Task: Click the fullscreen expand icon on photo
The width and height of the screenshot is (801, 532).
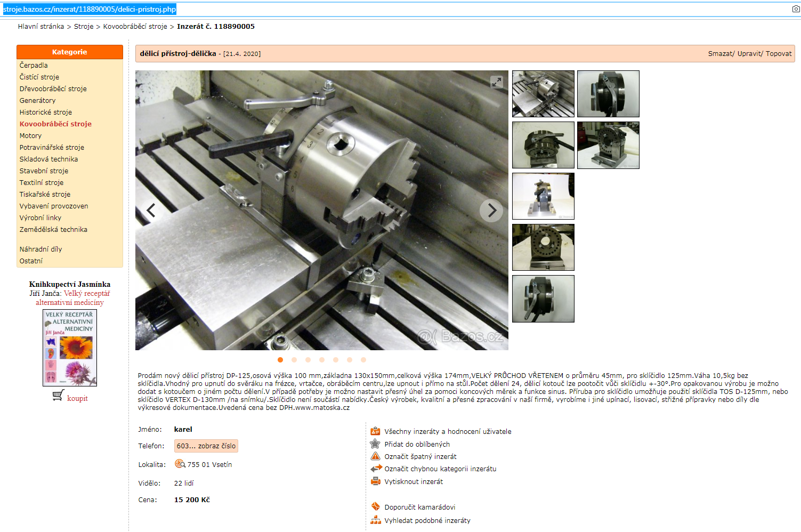Action: (497, 82)
